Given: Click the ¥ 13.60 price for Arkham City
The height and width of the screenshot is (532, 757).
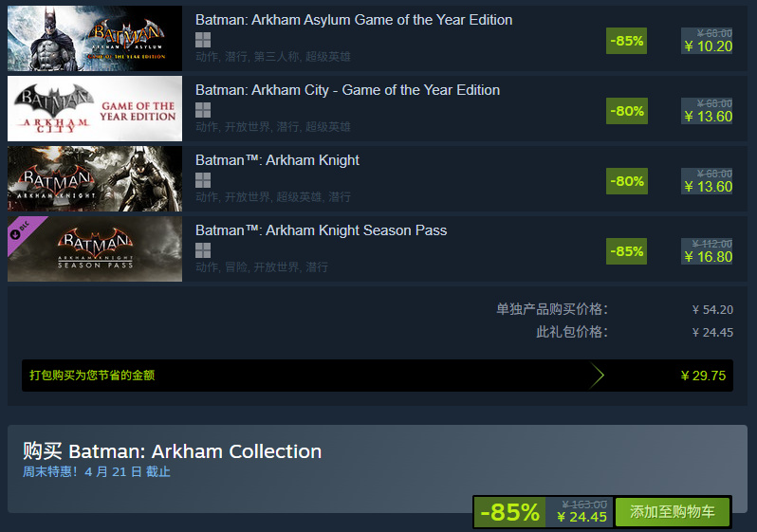Looking at the screenshot, I should (708, 117).
